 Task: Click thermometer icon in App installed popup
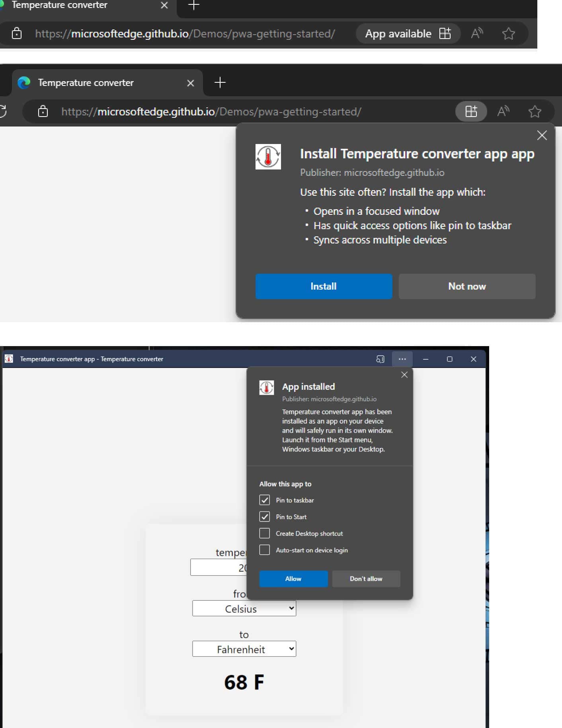pyautogui.click(x=266, y=387)
